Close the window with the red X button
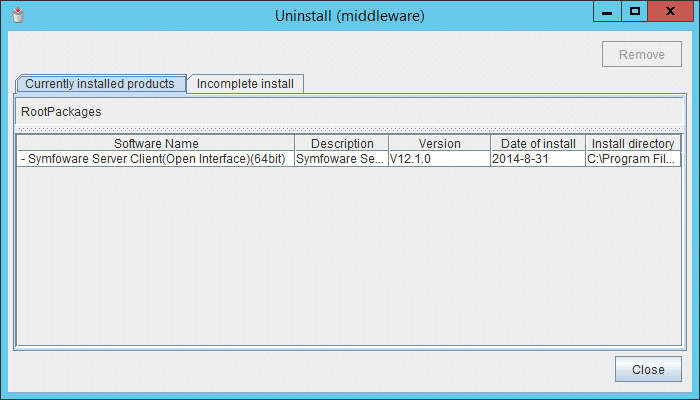This screenshot has height=400, width=700. click(670, 12)
